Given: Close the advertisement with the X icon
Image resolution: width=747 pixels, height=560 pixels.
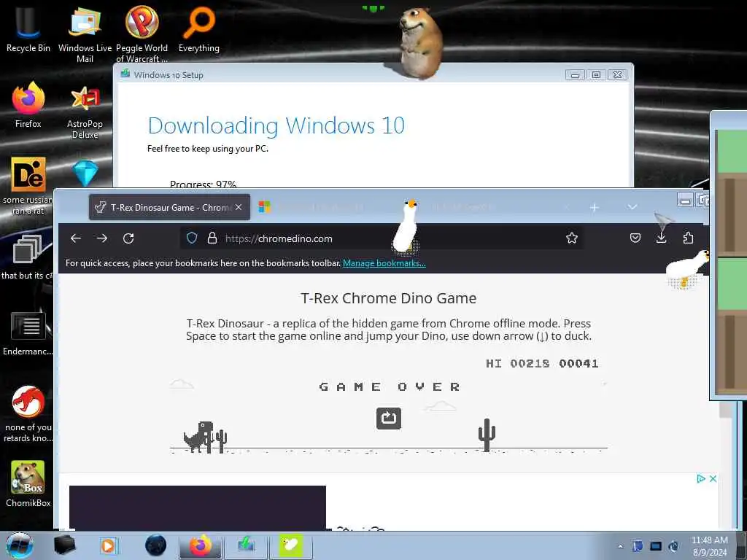Looking at the screenshot, I should [713, 478].
